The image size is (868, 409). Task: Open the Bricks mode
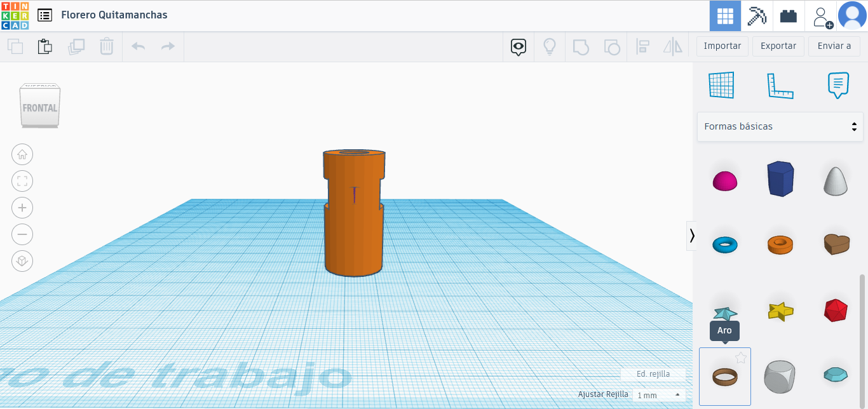point(789,16)
